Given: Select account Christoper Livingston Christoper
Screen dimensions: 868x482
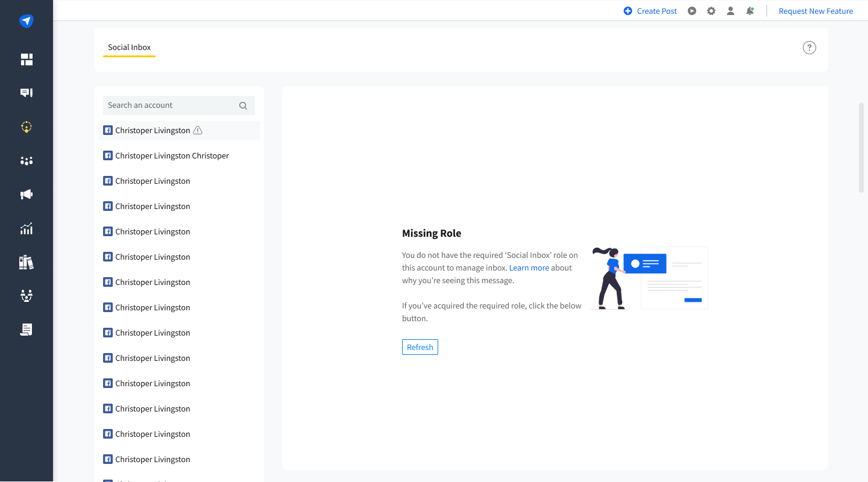Looking at the screenshot, I should (x=172, y=155).
